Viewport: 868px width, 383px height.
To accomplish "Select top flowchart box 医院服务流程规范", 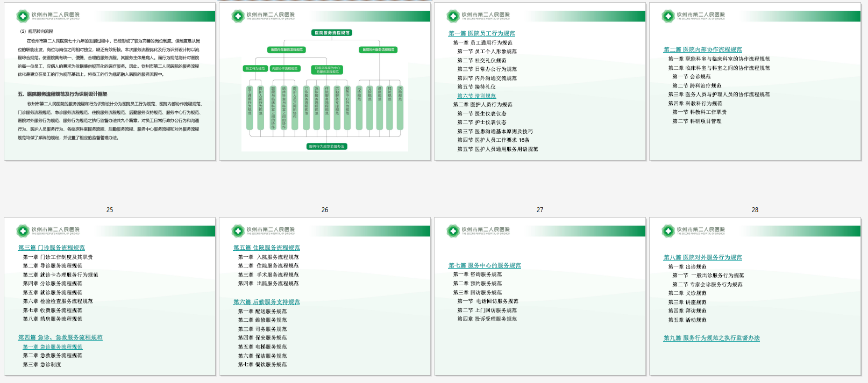I will 332,33.
